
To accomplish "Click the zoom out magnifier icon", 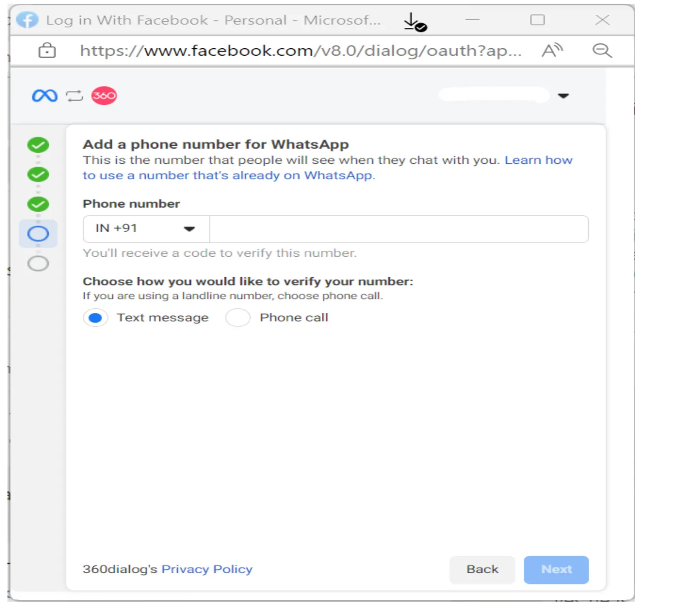I will click(x=602, y=50).
